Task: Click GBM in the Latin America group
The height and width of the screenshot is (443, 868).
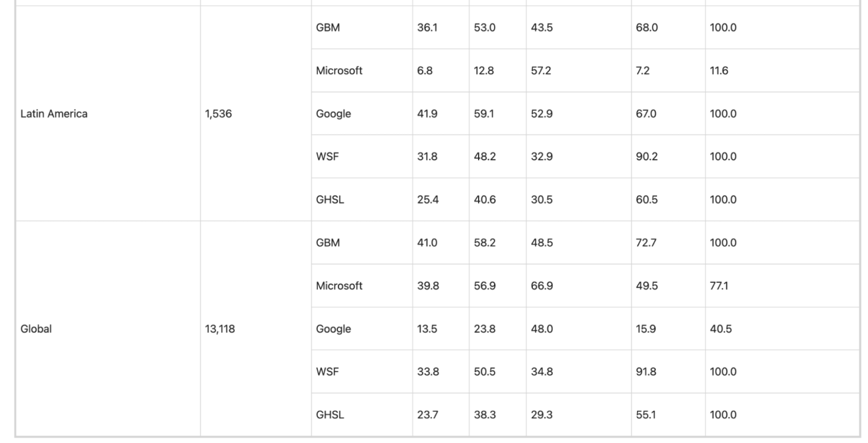Action: 328,28
